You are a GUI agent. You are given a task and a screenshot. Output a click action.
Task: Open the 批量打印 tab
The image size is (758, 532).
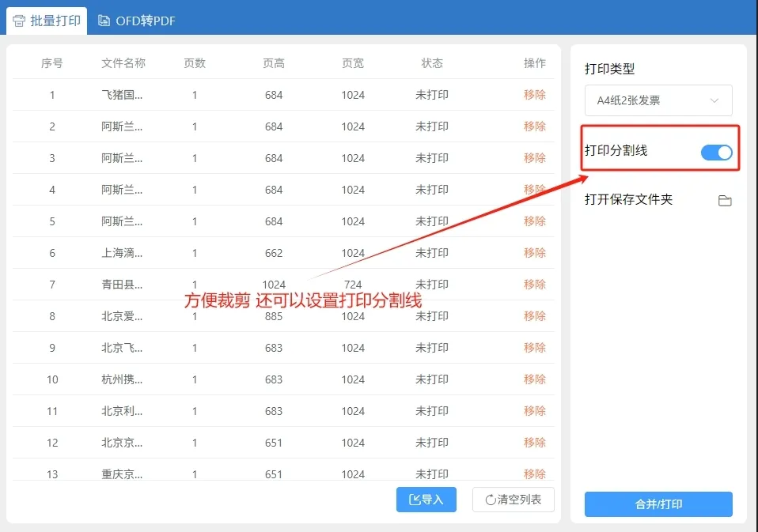coord(47,21)
